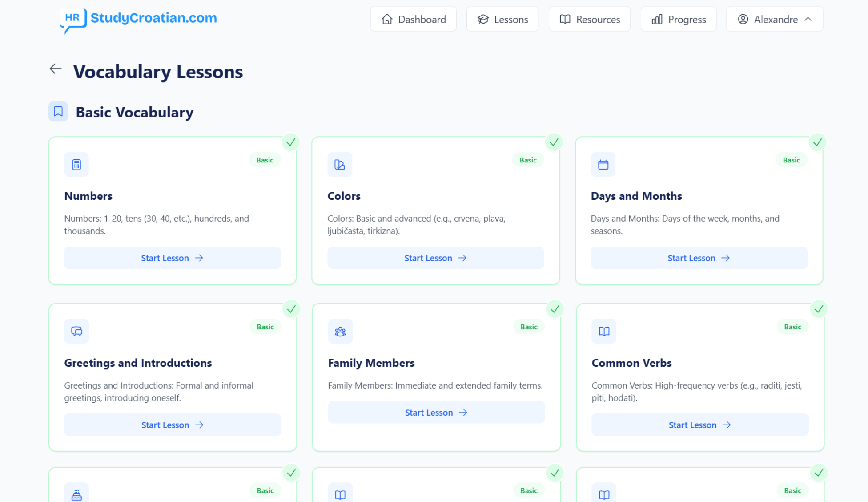Click the open book icon on Common Verbs card
Image resolution: width=868 pixels, height=502 pixels.
604,332
